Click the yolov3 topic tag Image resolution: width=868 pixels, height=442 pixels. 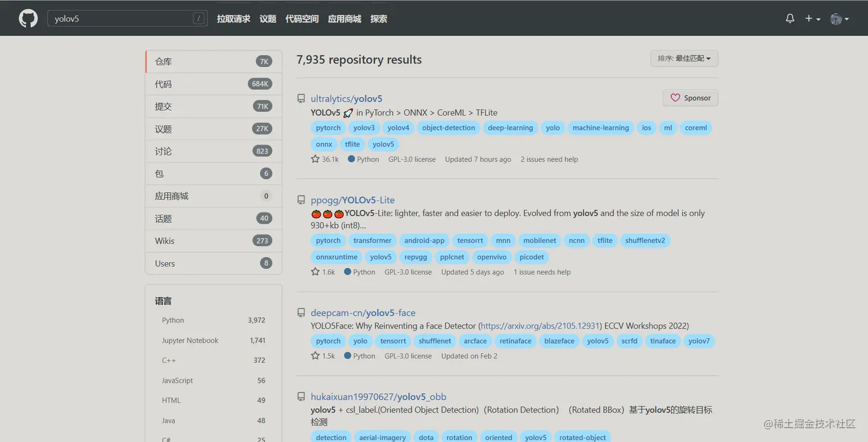tap(364, 128)
